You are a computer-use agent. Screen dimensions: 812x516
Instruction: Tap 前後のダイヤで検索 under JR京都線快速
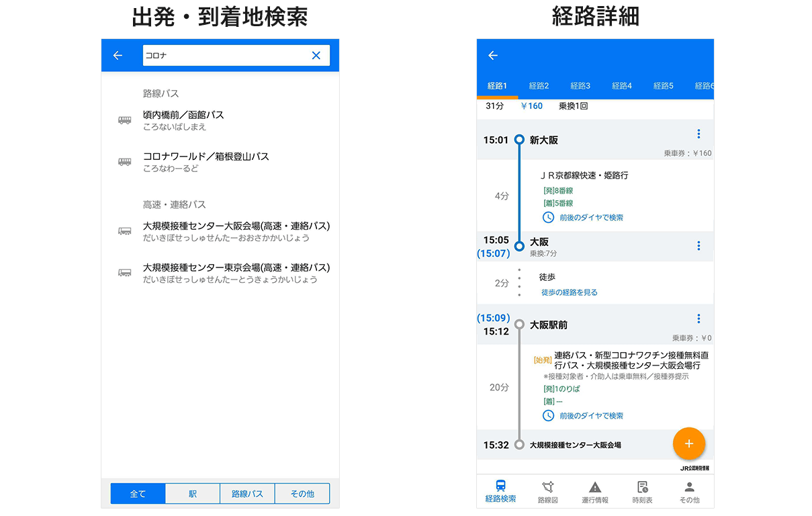pos(590,218)
